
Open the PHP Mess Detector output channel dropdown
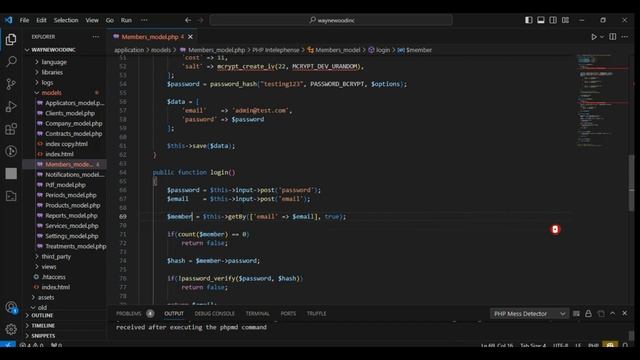[529, 313]
